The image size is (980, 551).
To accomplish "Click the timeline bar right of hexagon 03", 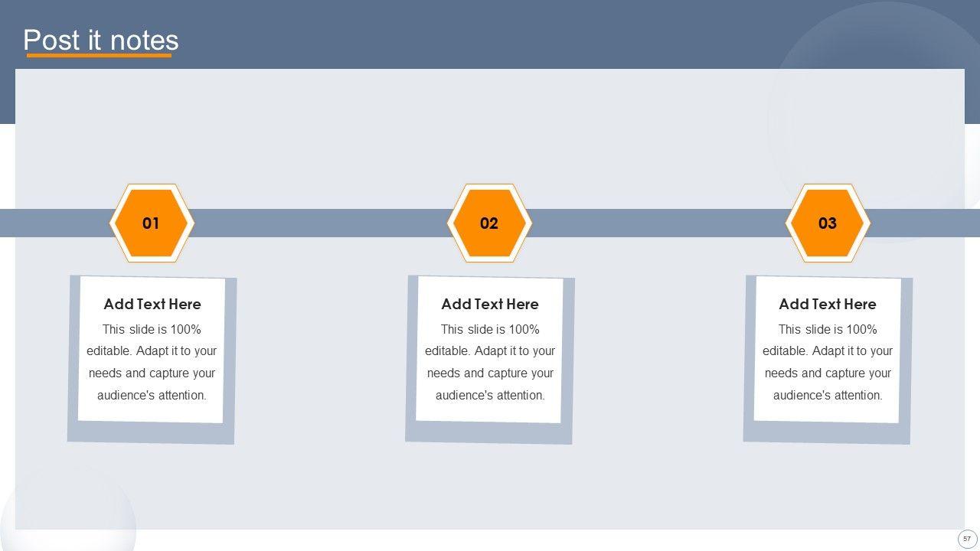I will 926,223.
